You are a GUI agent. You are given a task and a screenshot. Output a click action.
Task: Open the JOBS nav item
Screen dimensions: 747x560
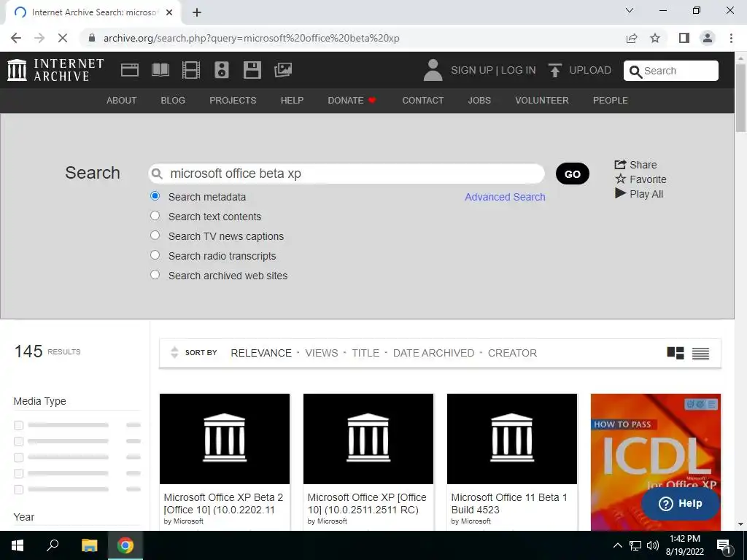coord(479,101)
